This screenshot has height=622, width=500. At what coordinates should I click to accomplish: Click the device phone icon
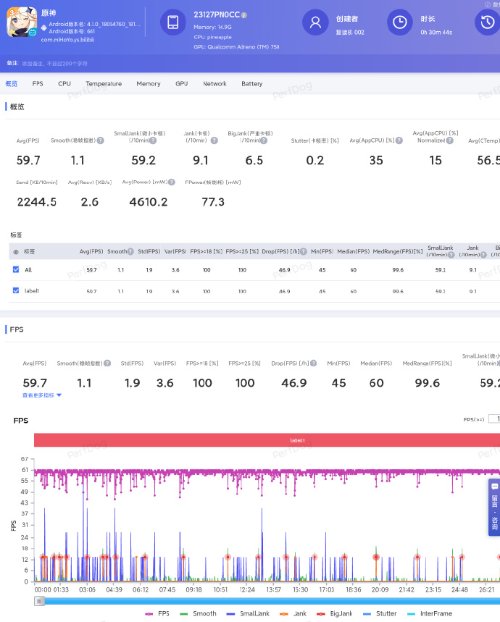coord(173,22)
